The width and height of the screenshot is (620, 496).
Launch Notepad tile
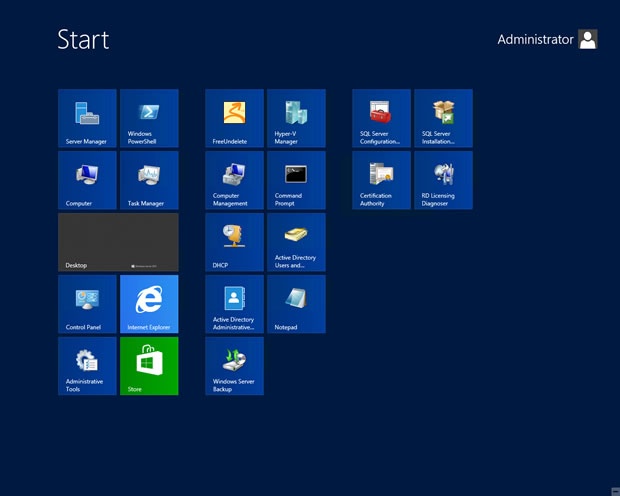(x=297, y=304)
